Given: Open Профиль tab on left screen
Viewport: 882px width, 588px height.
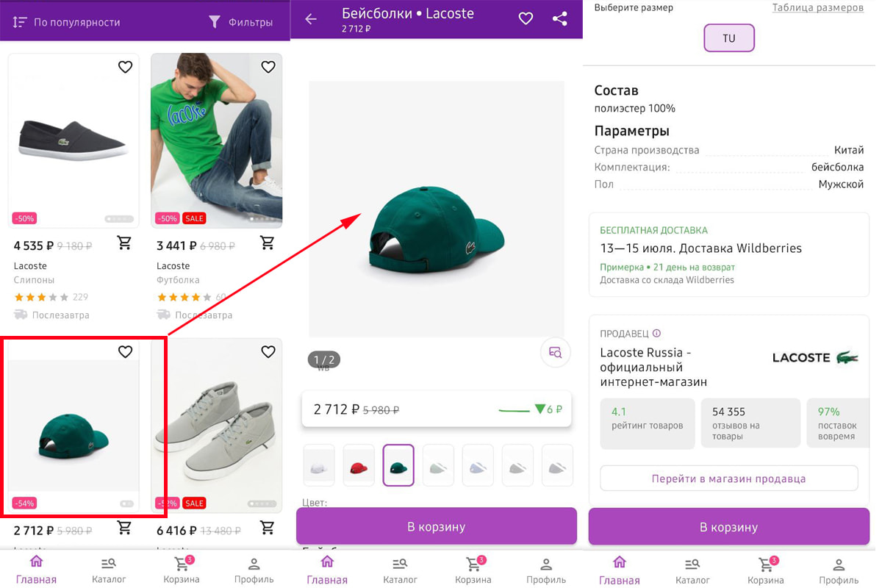Looking at the screenshot, I should tap(254, 570).
